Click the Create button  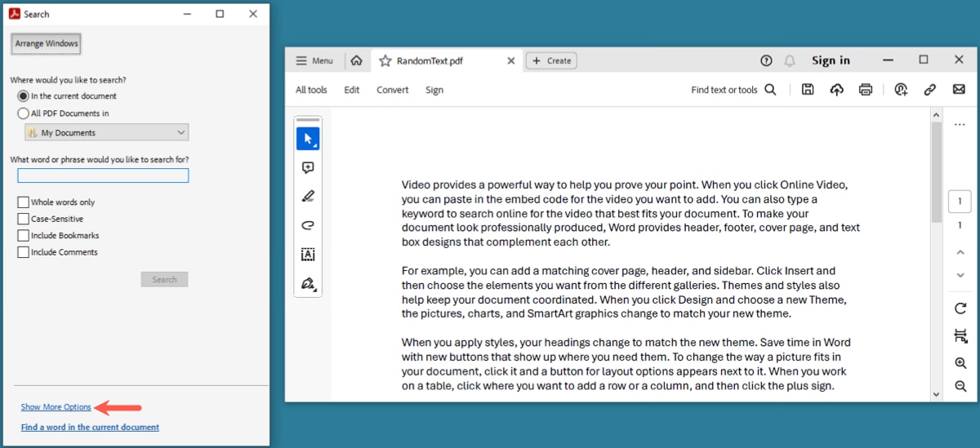coord(551,60)
